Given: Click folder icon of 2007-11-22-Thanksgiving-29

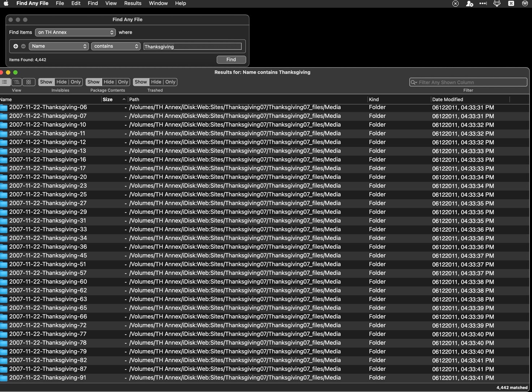Looking at the screenshot, I should (x=4, y=212).
